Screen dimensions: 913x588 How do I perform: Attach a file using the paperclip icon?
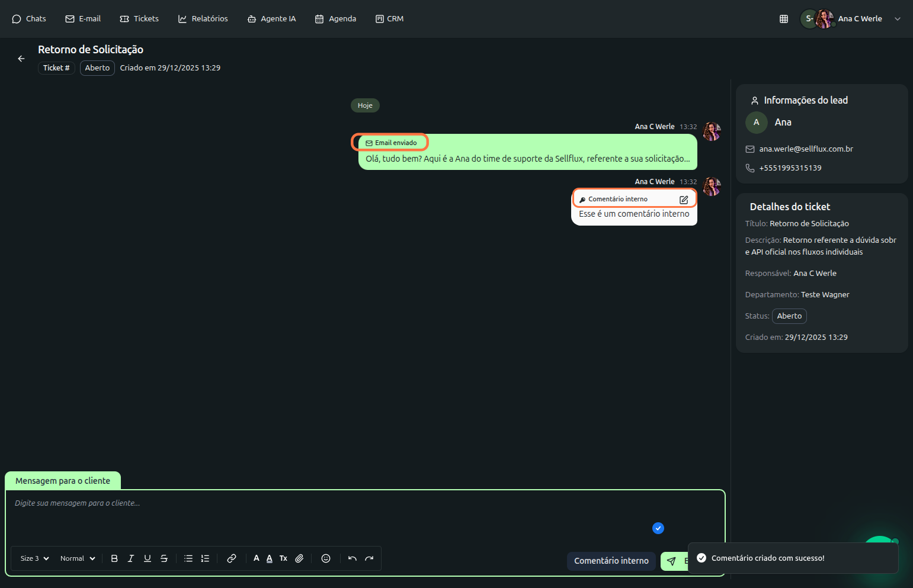299,558
